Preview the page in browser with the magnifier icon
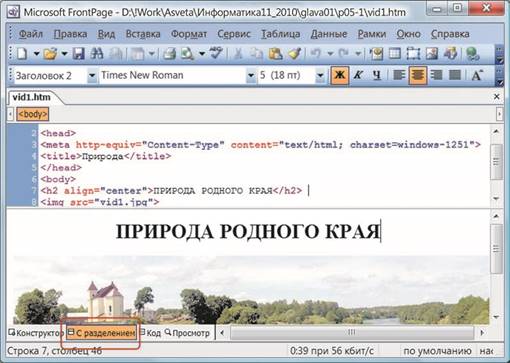The image size is (510, 363). click(187, 53)
